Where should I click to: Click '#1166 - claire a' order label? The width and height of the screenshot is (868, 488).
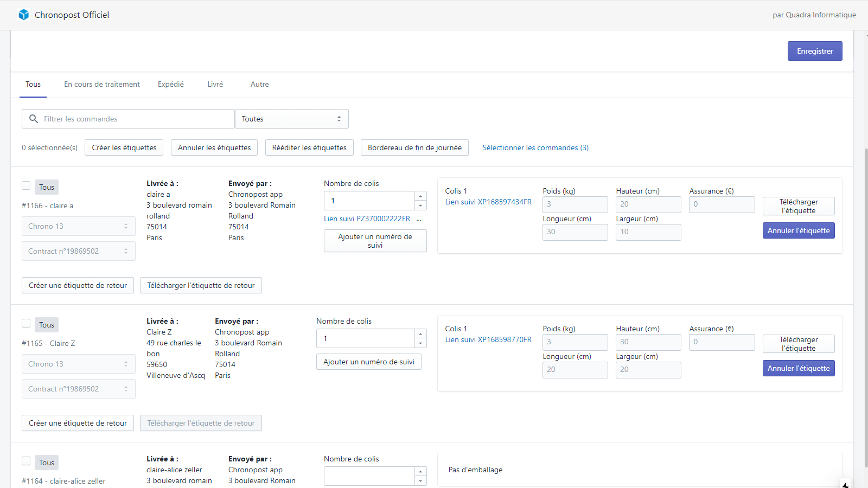(x=47, y=206)
